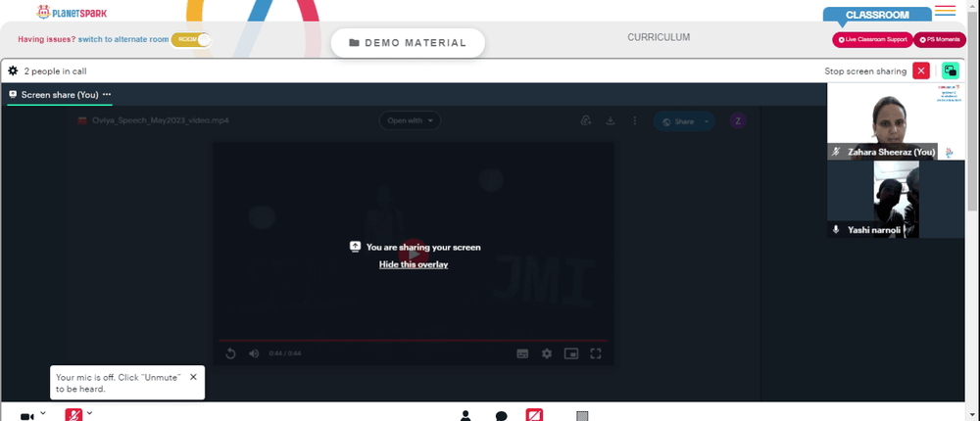Viewport: 980px width, 421px height.
Task: Click the subtitles icon in video preview
Action: coord(522,353)
